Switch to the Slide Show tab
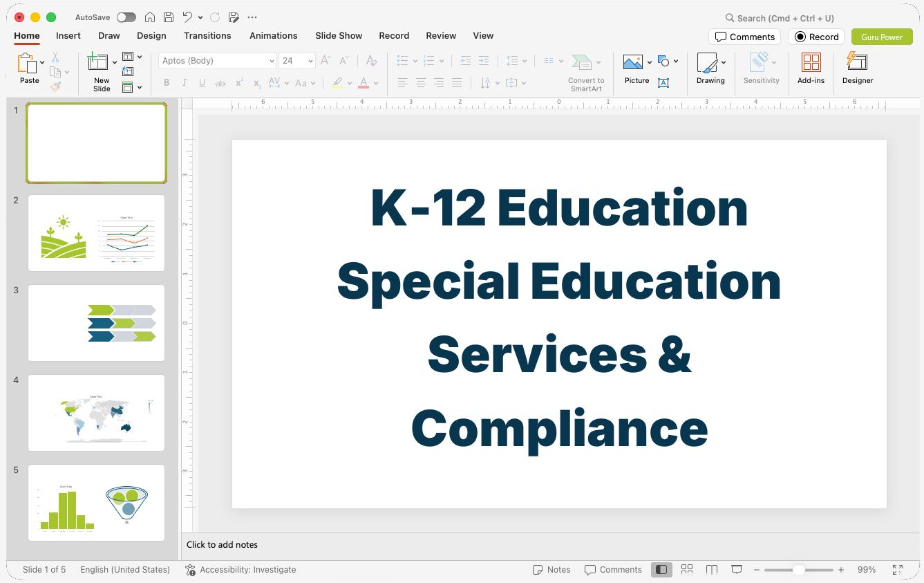The image size is (924, 583). 339,35
